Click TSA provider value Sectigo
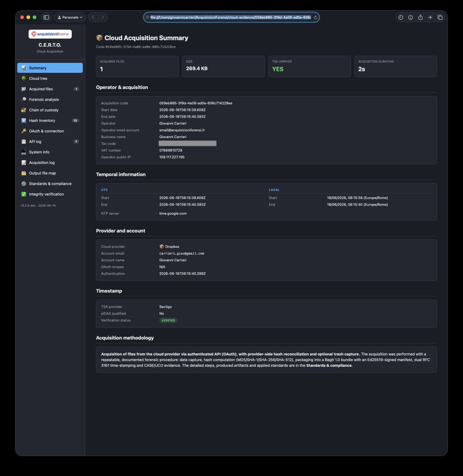463x476 pixels. pyautogui.click(x=165, y=307)
